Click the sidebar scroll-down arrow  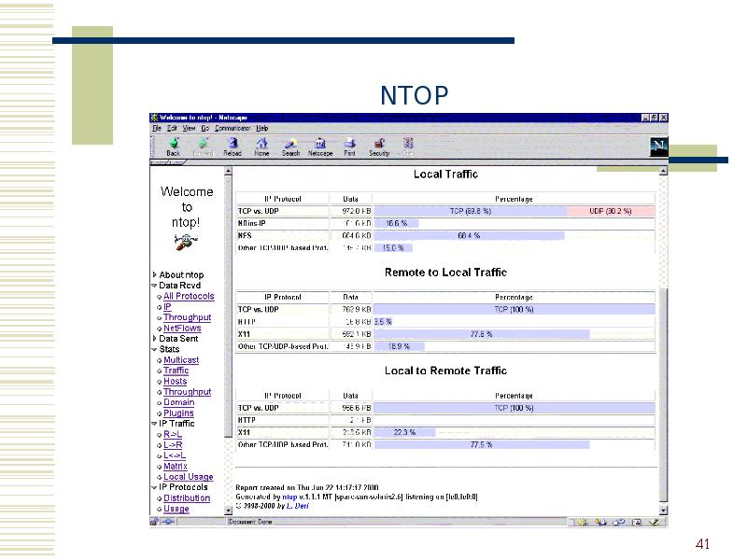pos(228,511)
